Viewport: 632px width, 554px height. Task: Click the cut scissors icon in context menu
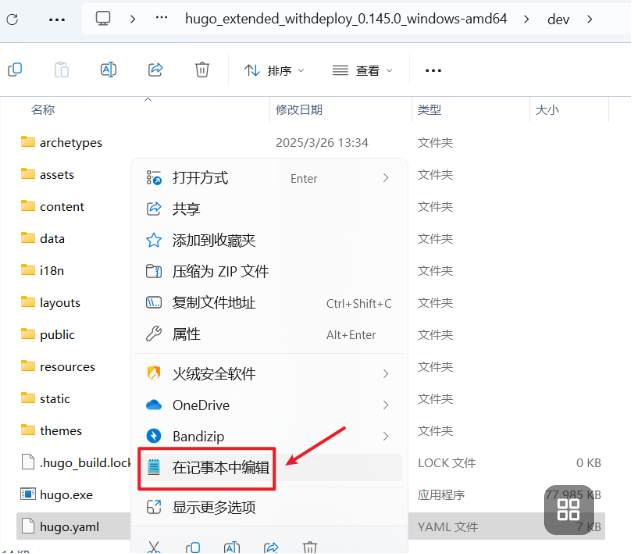(x=154, y=547)
